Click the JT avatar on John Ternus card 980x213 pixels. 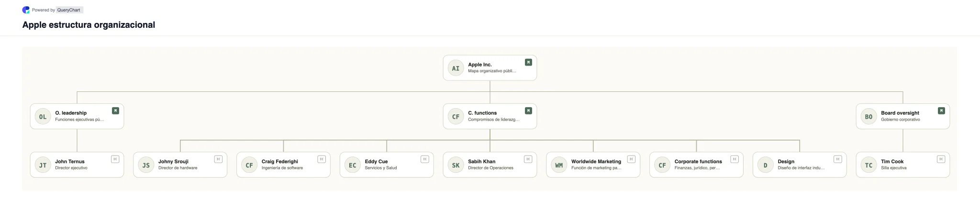(43, 165)
